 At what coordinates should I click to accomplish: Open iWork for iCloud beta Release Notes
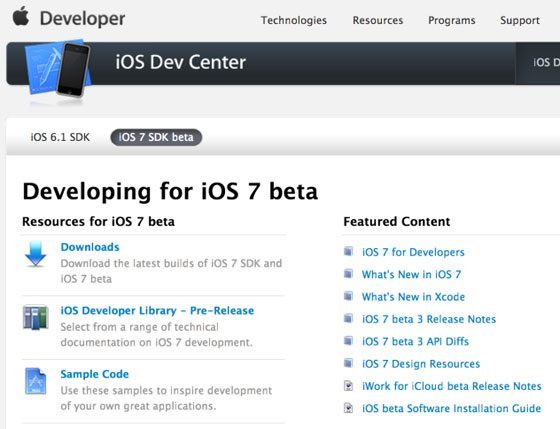point(452,386)
